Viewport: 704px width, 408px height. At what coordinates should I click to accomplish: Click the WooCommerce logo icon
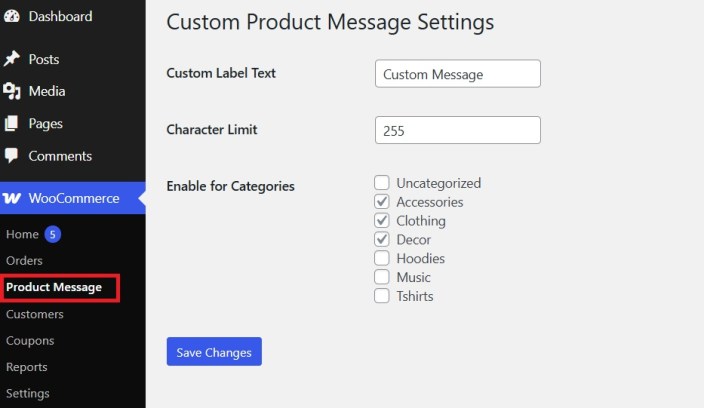click(12, 198)
